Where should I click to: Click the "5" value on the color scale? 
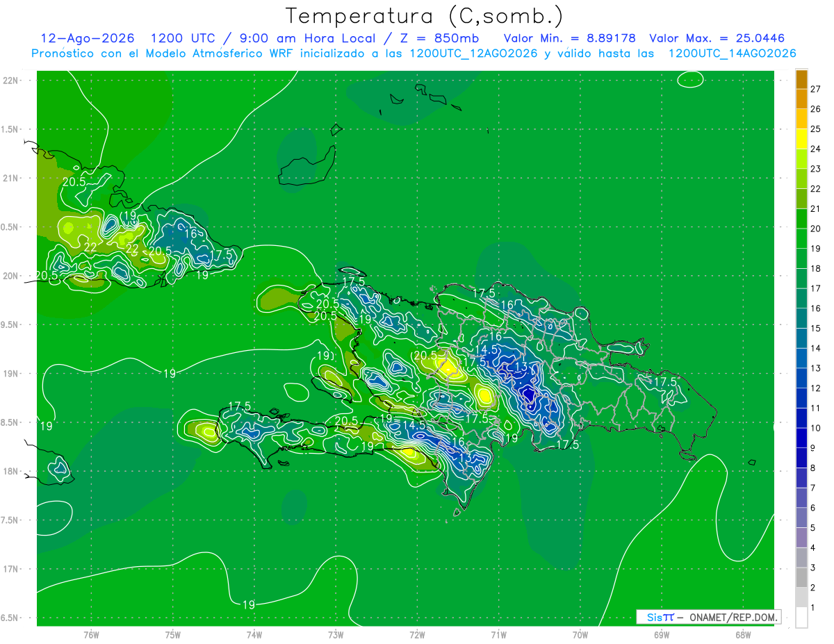(813, 528)
